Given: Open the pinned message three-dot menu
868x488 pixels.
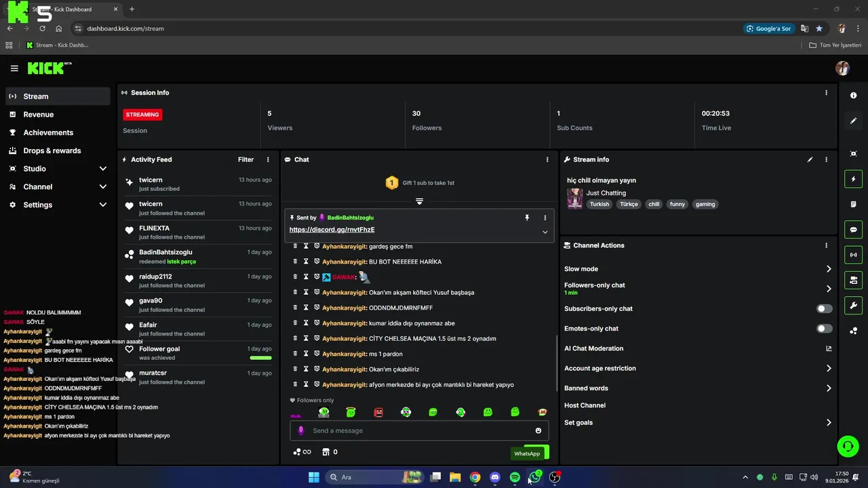Looking at the screenshot, I should coord(545,218).
